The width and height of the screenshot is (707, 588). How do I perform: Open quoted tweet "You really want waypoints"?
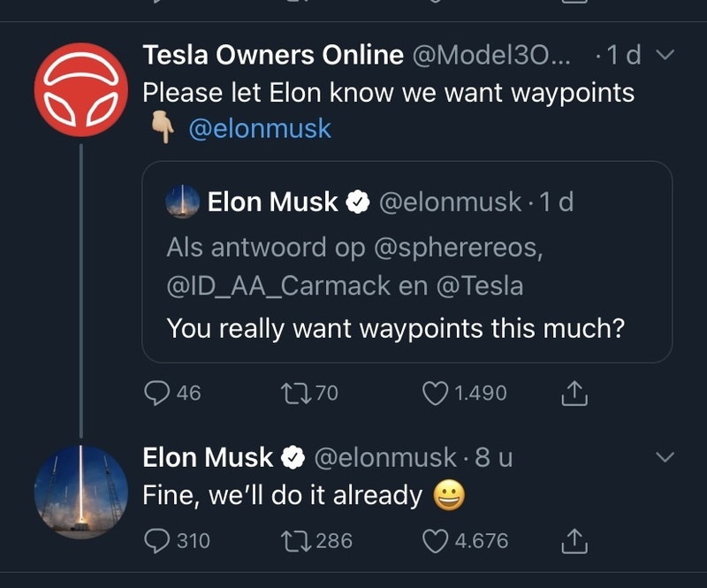pyautogui.click(x=396, y=329)
